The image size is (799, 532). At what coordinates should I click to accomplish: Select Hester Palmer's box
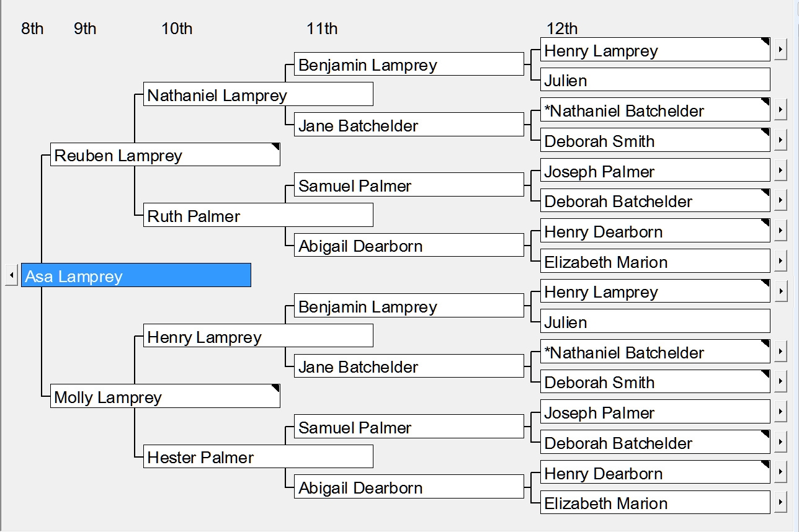coord(257,457)
